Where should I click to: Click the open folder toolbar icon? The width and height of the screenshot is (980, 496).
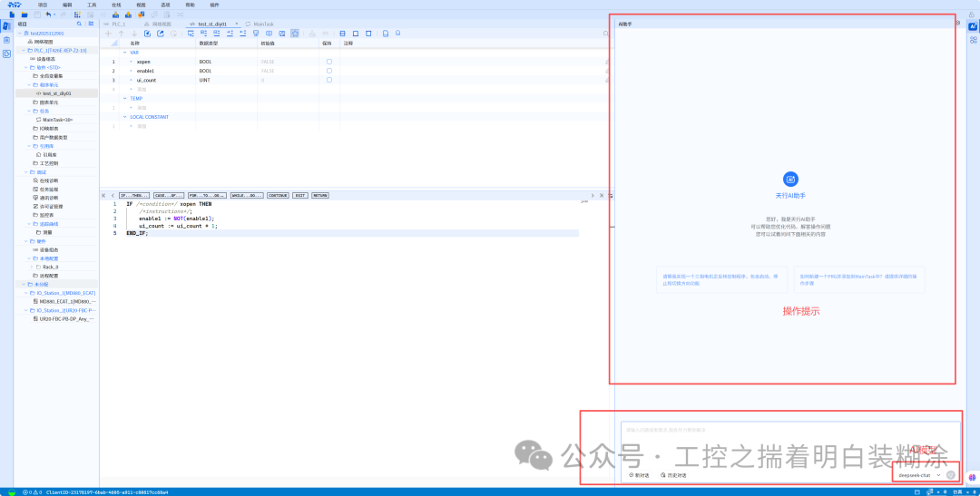24,15
